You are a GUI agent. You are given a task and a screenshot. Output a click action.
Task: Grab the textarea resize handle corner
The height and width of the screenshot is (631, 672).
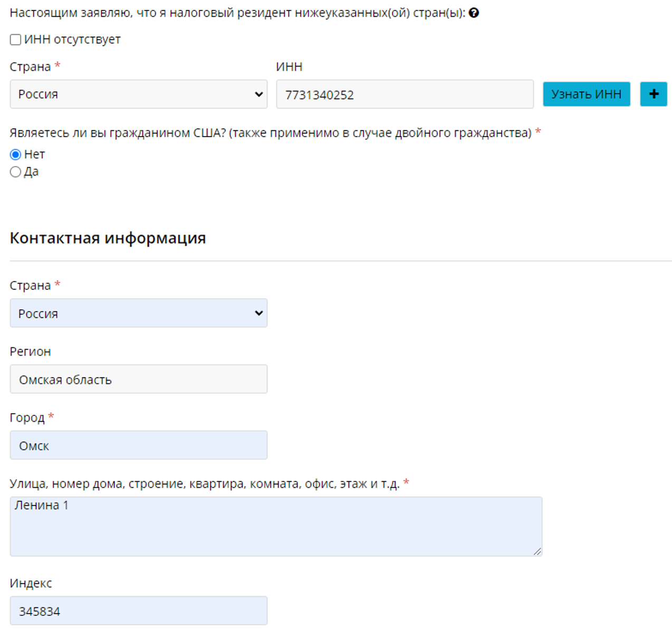[537, 551]
